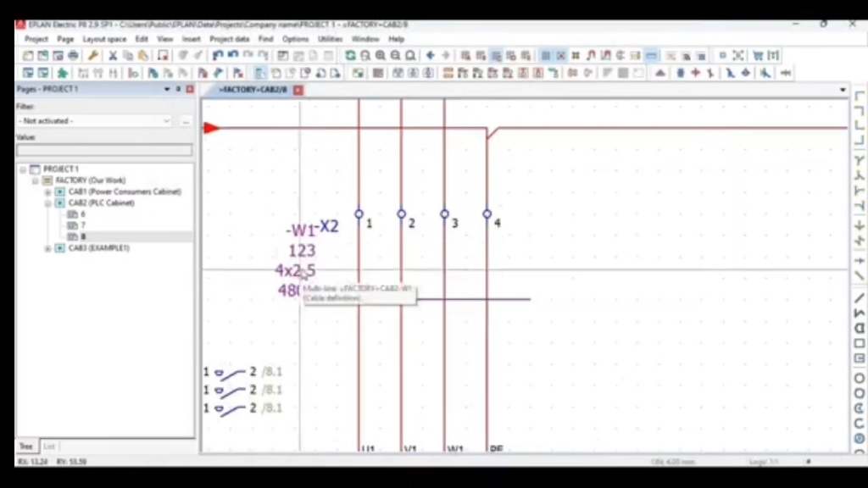The height and width of the screenshot is (488, 868).
Task: Click the print icon in toolbar
Action: [x=73, y=55]
